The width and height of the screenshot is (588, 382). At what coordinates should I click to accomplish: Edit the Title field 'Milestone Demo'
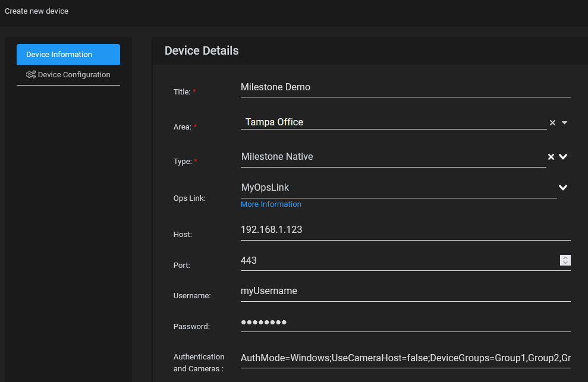405,87
